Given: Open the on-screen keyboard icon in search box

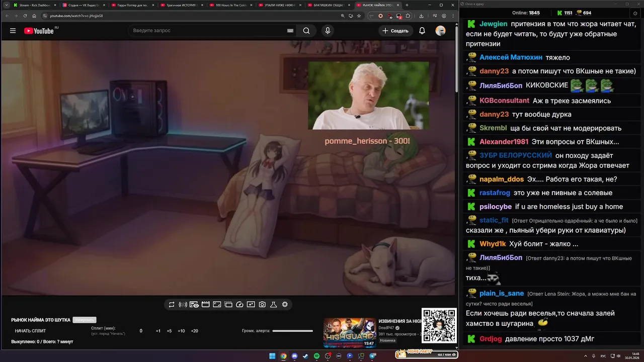Looking at the screenshot, I should coord(290,31).
